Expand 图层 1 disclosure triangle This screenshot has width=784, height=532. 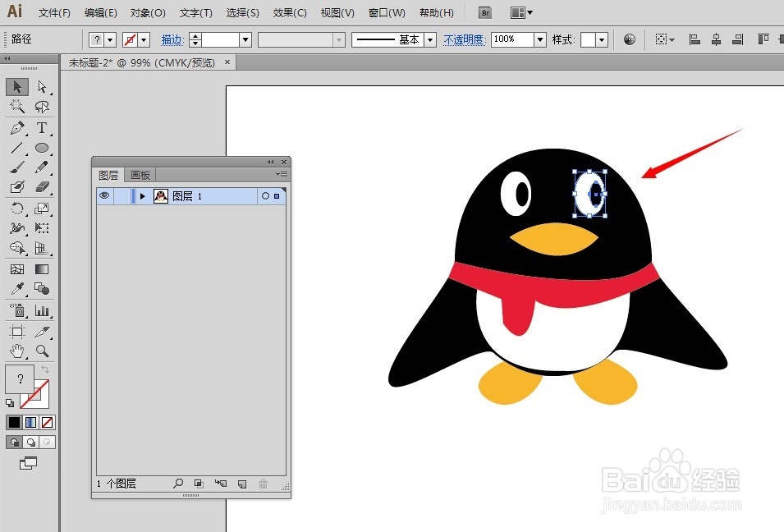pos(143,196)
